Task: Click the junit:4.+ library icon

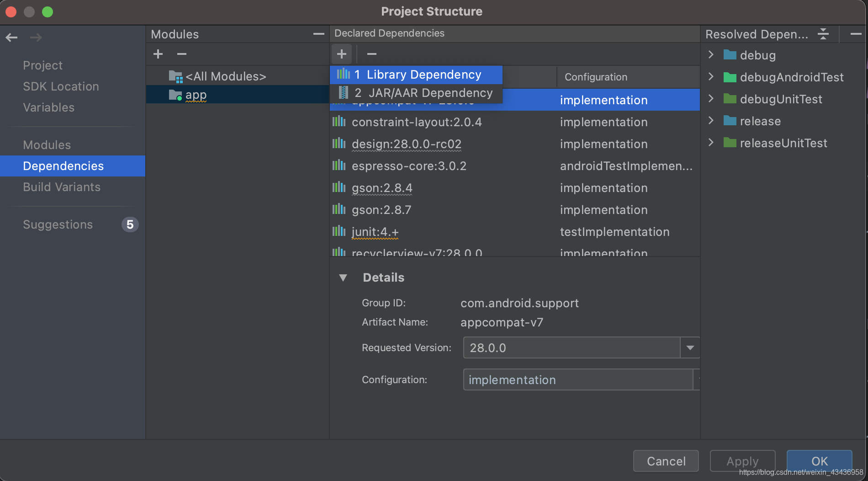Action: [x=339, y=231]
